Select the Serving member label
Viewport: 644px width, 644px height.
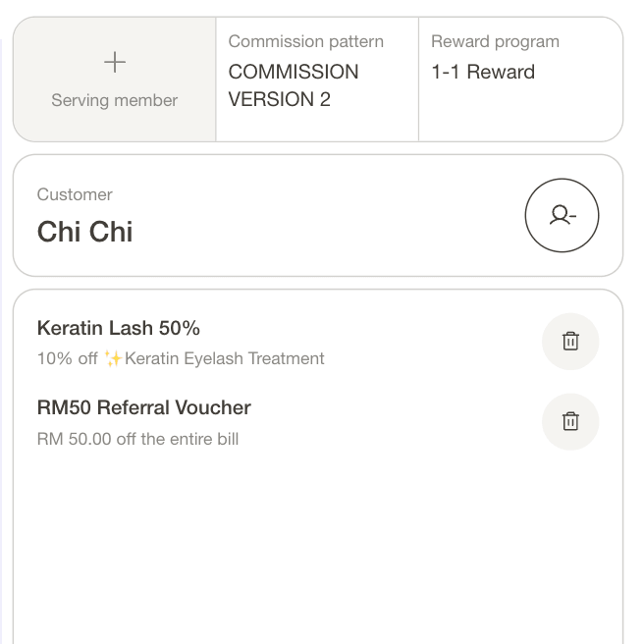coord(115,100)
